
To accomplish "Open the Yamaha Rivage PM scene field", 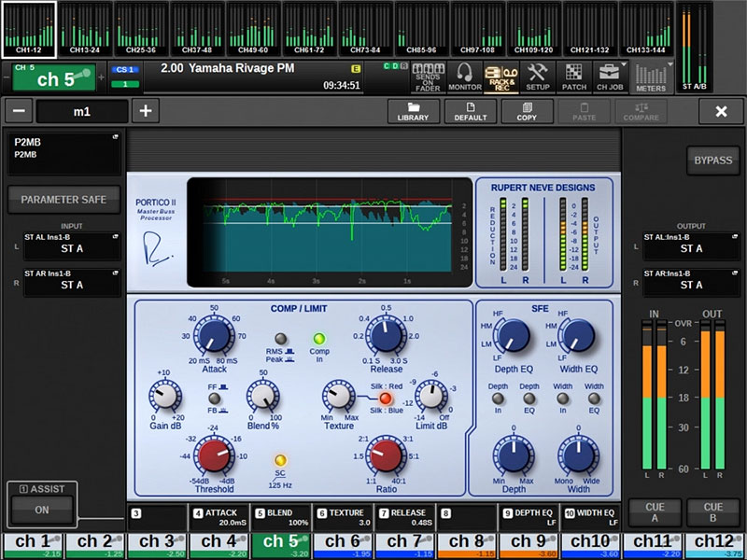I will coord(252,77).
